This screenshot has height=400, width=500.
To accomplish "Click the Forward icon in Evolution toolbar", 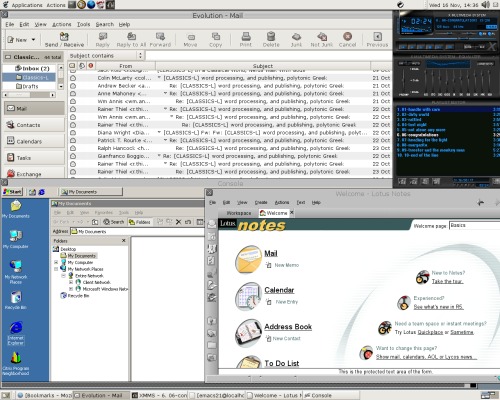I will 160,36.
